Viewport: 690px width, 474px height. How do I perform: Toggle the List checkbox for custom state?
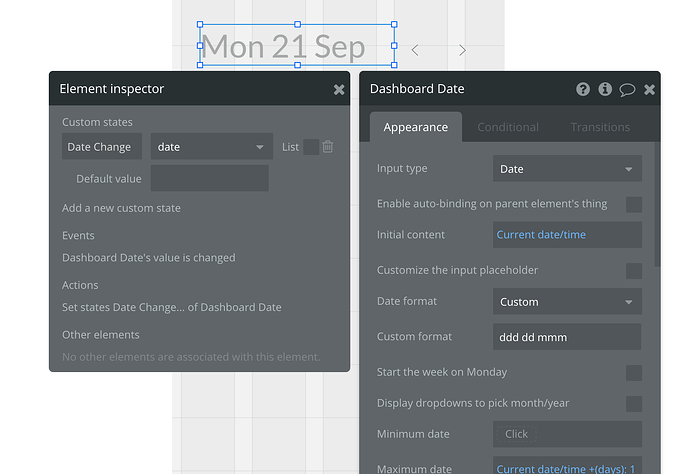[311, 147]
